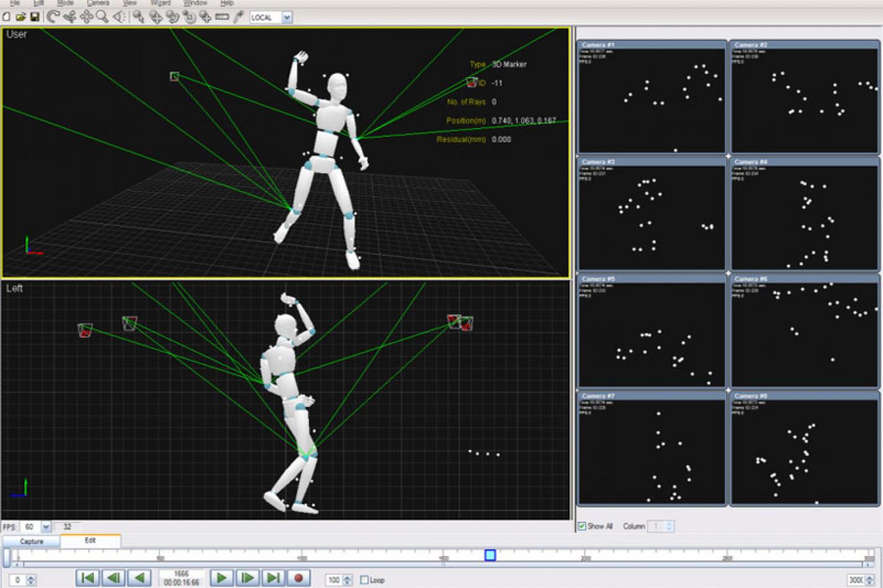Step back one frame
This screenshot has width=883, height=588.
(113, 578)
